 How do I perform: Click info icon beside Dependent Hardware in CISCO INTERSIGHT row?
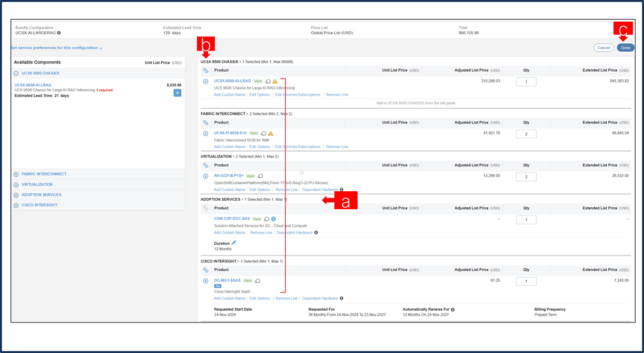point(342,299)
